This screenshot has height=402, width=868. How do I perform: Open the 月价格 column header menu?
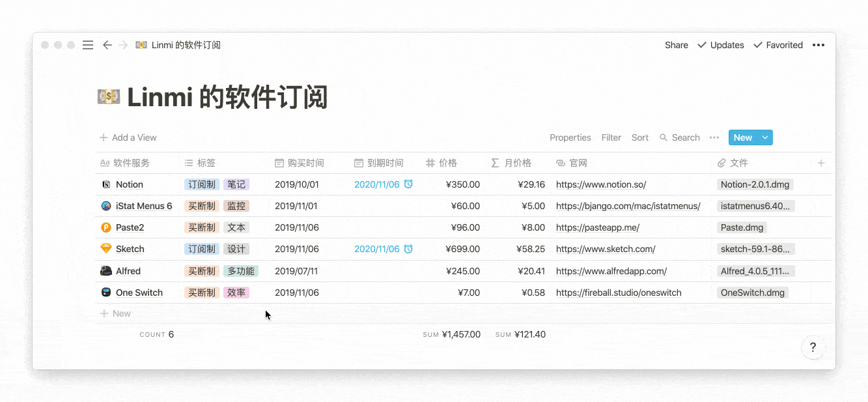tap(518, 163)
